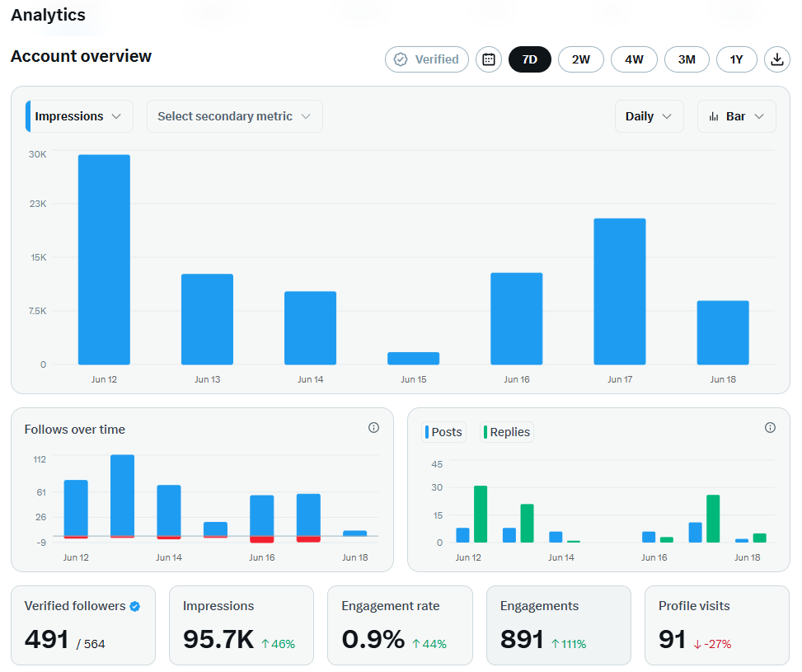Click the bar chart icon in Bar dropdown
Screen dimensions: 802x672
tap(714, 117)
